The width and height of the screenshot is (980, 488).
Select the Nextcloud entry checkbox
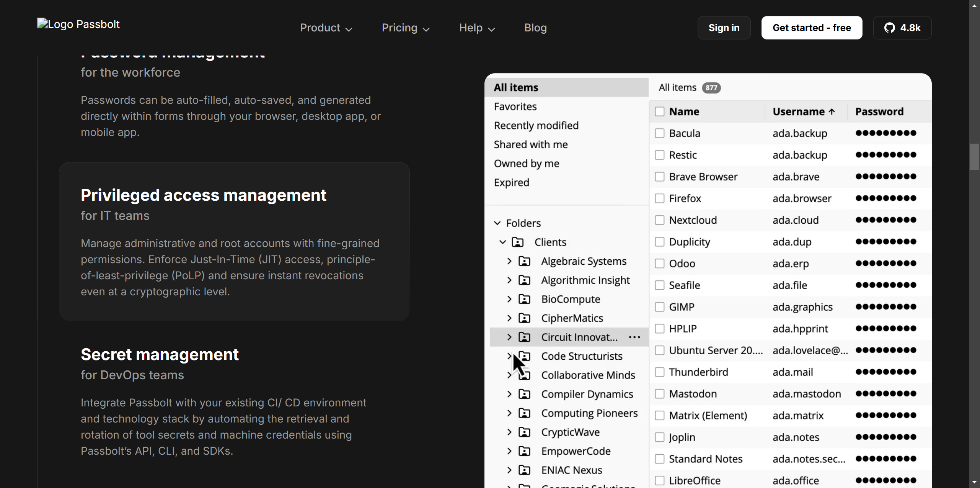(659, 220)
